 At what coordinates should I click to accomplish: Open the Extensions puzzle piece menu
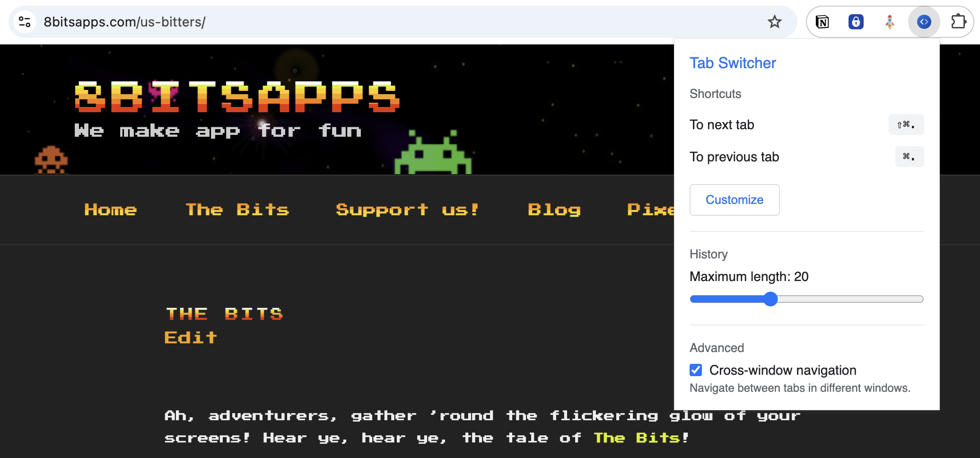(x=958, y=22)
